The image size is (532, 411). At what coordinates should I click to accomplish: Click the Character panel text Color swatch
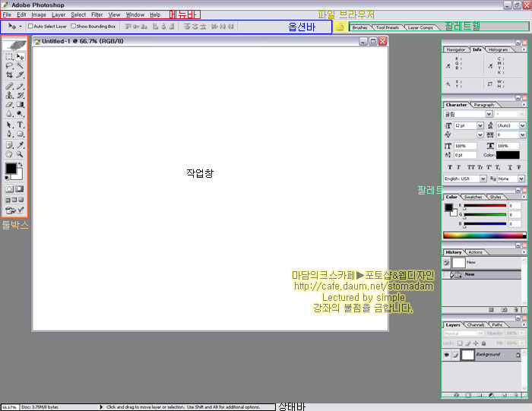(x=508, y=155)
